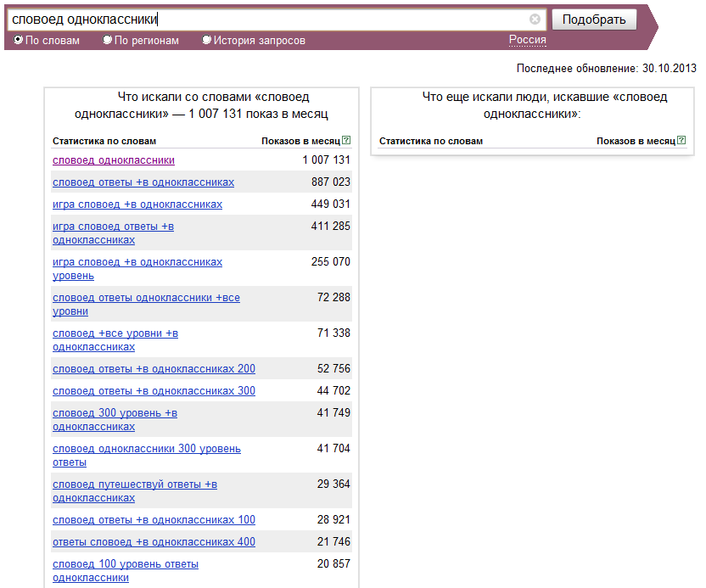Image resolution: width=706 pixels, height=588 pixels.
Task: Open link 'словоед 100 уровень ответы одноклассники'
Action: point(126,570)
